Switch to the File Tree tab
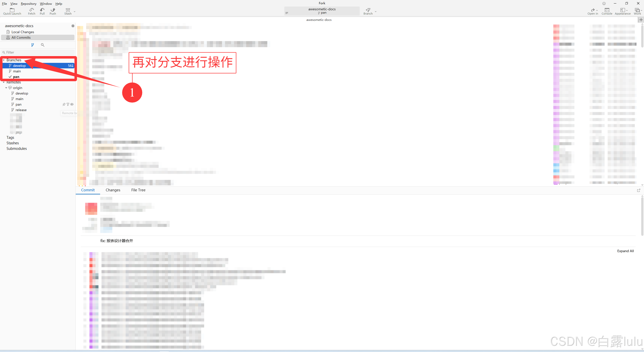 [x=138, y=190]
